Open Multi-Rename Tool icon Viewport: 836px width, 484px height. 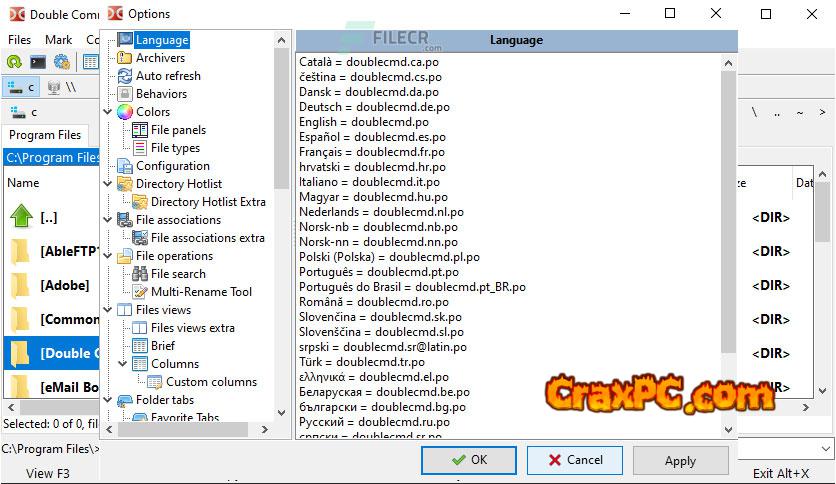click(x=140, y=292)
